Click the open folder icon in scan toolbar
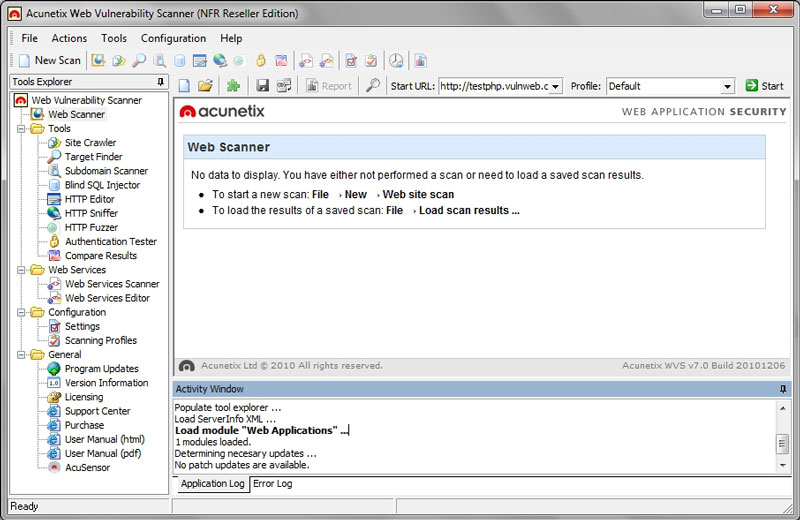 205,86
